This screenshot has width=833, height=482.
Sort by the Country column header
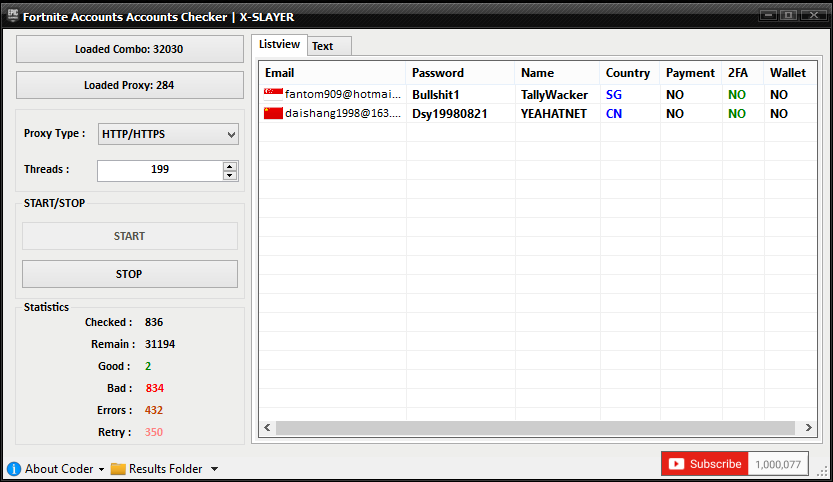(630, 73)
